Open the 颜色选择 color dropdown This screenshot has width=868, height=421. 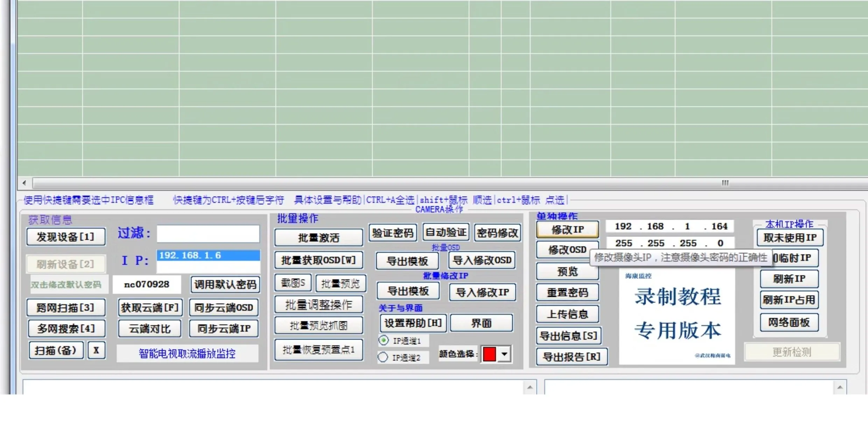click(504, 354)
